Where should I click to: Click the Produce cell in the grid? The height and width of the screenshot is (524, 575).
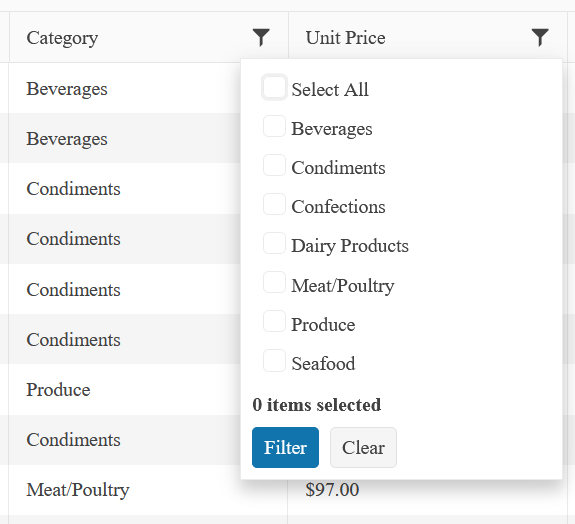[x=125, y=389]
